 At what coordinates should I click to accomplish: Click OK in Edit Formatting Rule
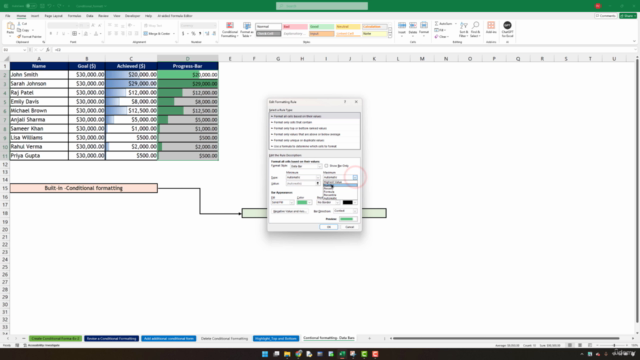click(x=328, y=227)
